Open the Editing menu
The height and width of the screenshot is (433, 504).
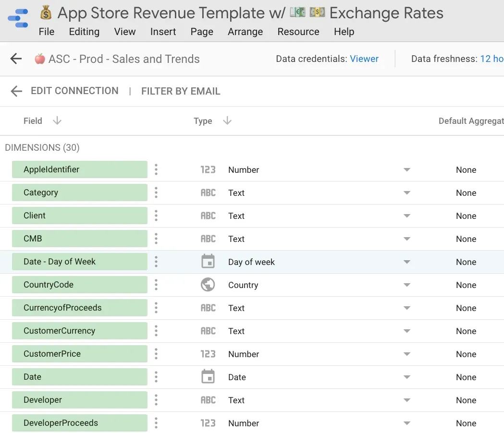(x=84, y=32)
